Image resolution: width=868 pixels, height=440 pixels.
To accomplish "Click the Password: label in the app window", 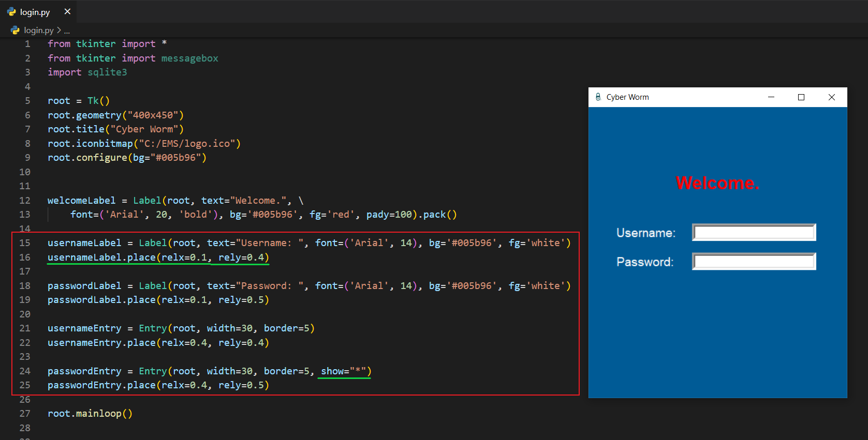I will pyautogui.click(x=644, y=262).
